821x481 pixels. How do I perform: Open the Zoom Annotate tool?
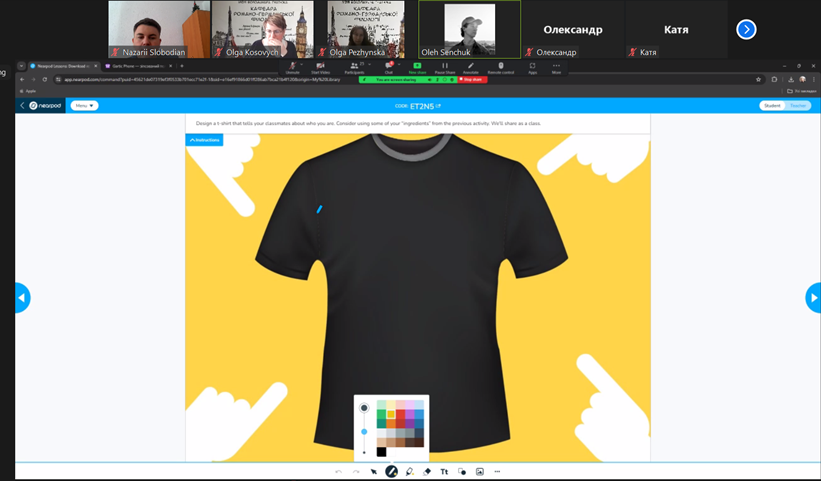pos(470,68)
